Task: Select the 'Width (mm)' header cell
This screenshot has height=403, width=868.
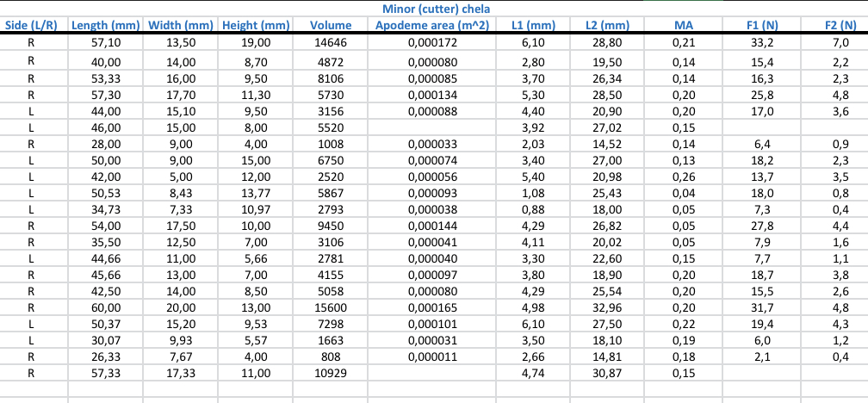Action: (181, 25)
